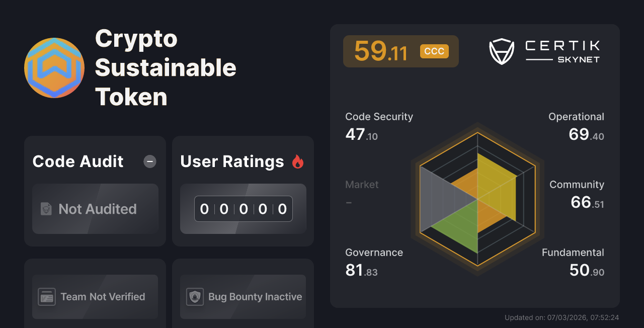Expand the Governance score details
644x328 pixels.
(374, 261)
